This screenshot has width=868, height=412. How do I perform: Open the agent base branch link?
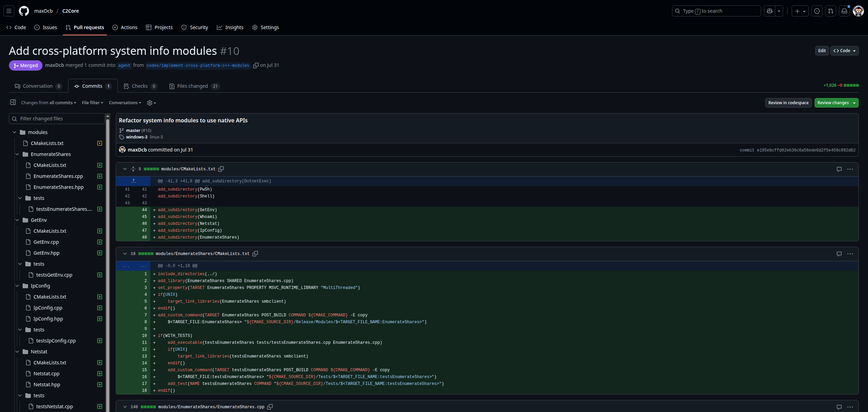tap(124, 65)
